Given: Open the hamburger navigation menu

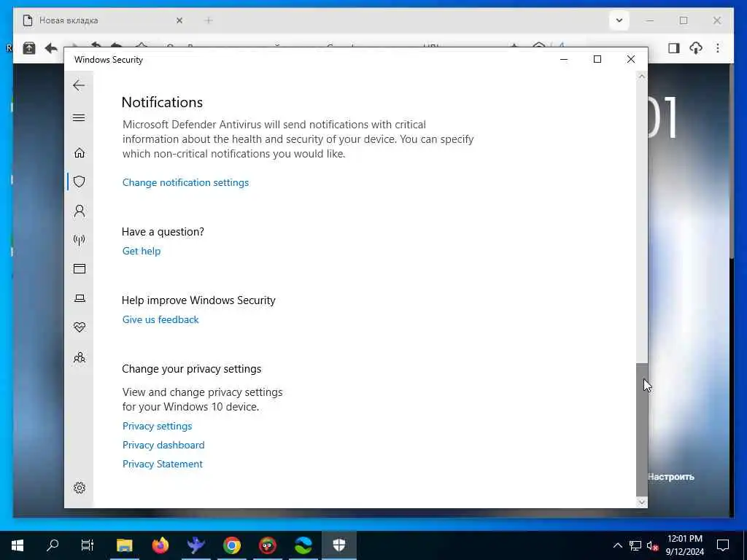Looking at the screenshot, I should coord(79,117).
